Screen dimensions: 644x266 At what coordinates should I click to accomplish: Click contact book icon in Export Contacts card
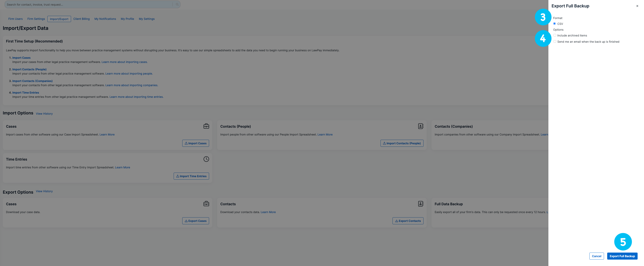pos(421,204)
